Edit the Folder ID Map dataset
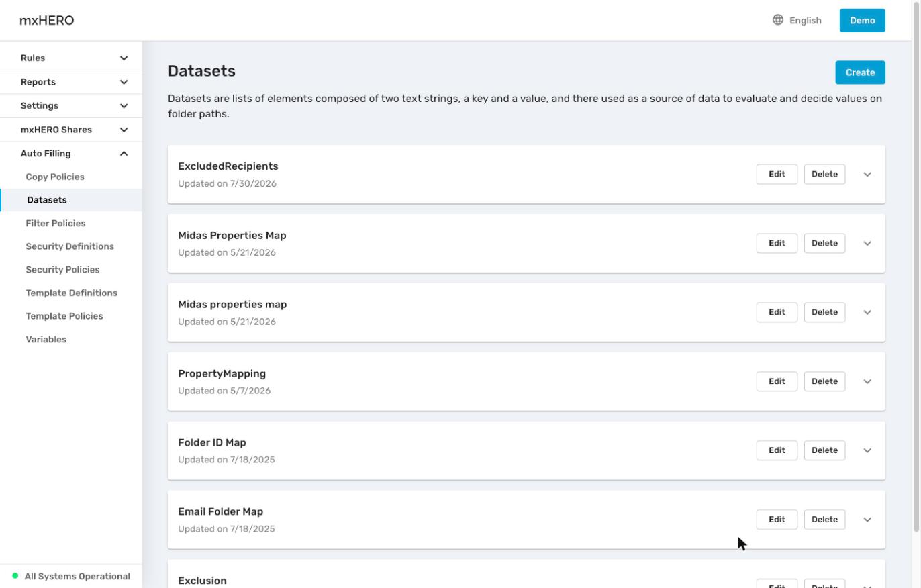 coord(777,450)
